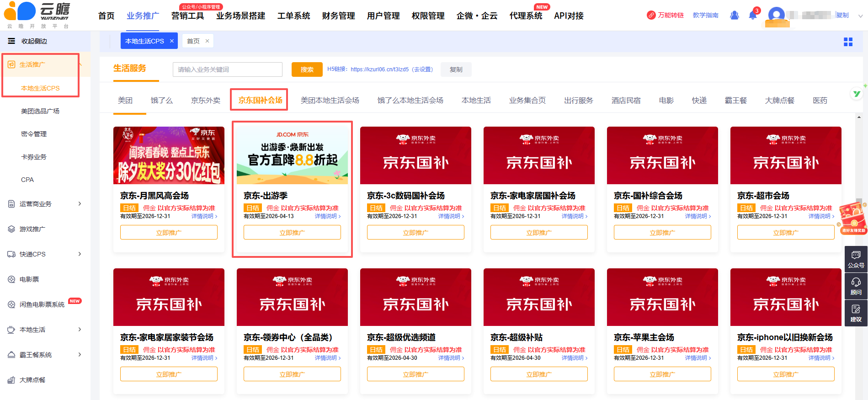Click the grid layout icon at top right
The image size is (868, 400).
[x=848, y=42]
